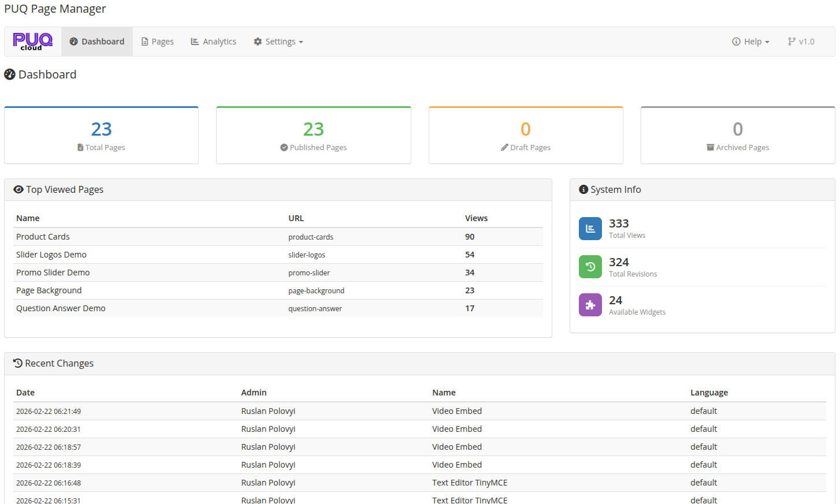Expand the v1.0 version menu
This screenshot has width=840, height=504.
point(800,41)
